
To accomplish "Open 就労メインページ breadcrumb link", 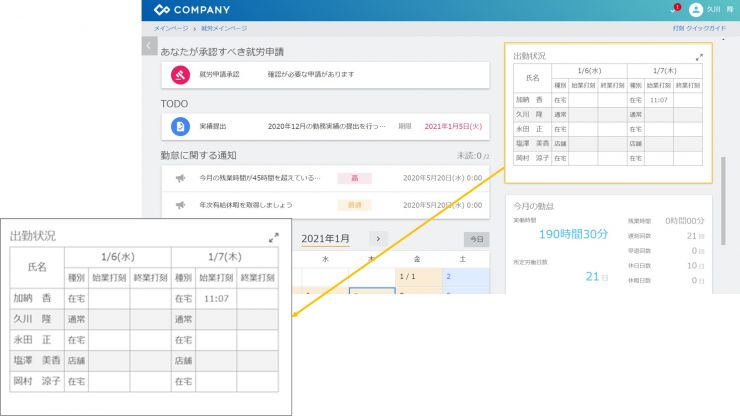I will point(224,28).
